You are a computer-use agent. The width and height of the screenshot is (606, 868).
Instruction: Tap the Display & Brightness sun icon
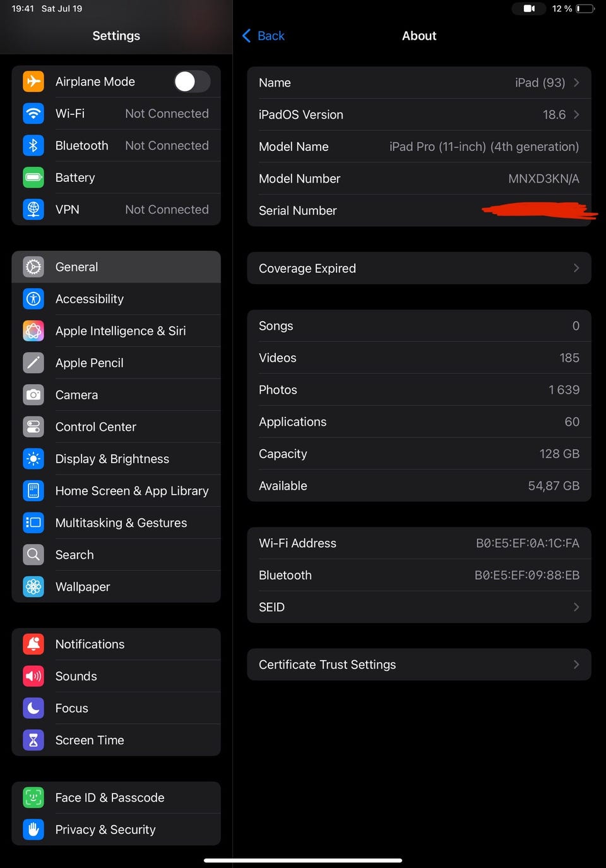point(33,459)
